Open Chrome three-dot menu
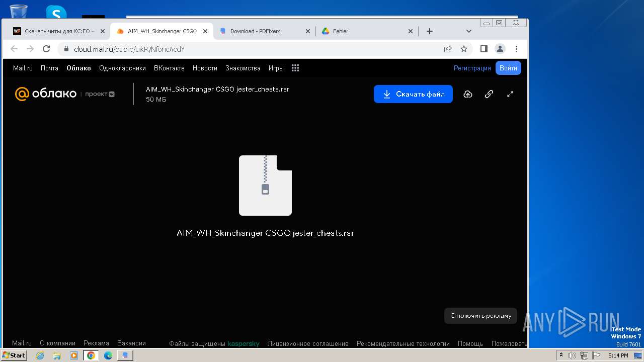The image size is (644, 362). (516, 49)
